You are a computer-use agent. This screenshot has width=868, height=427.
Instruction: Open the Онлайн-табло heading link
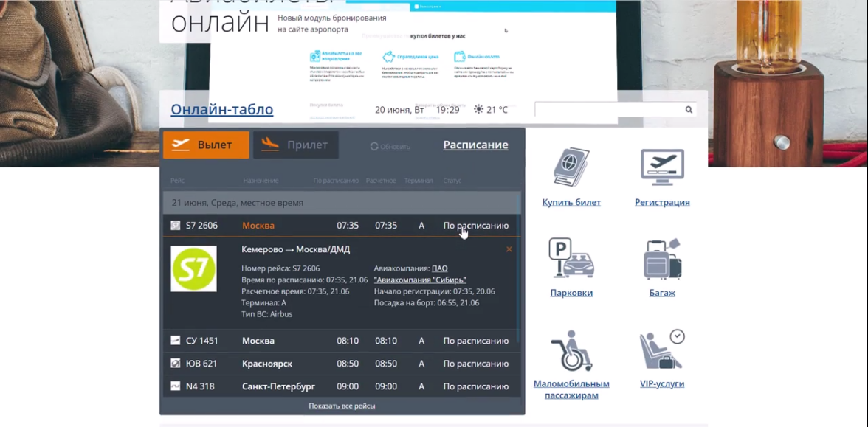(222, 109)
